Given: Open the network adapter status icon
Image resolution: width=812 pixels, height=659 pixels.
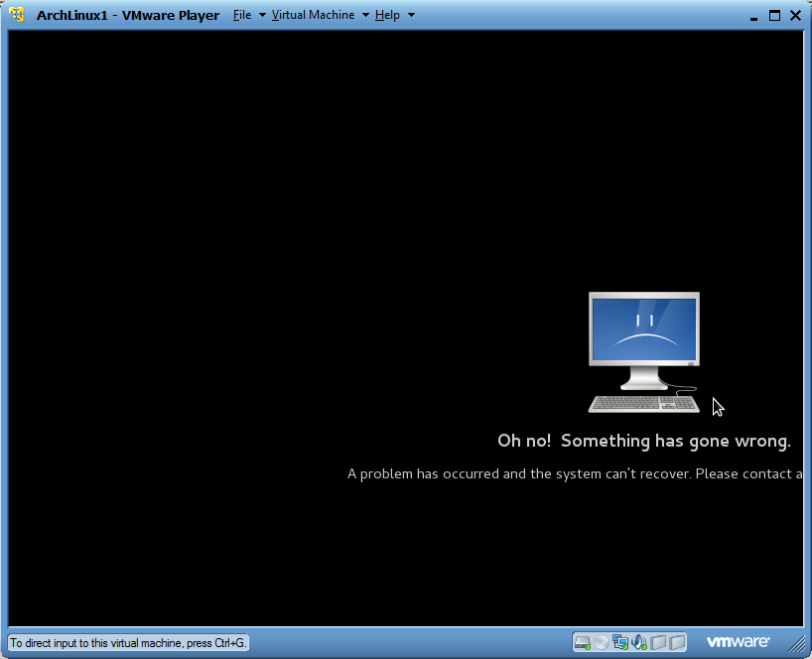Looking at the screenshot, I should pos(620,642).
